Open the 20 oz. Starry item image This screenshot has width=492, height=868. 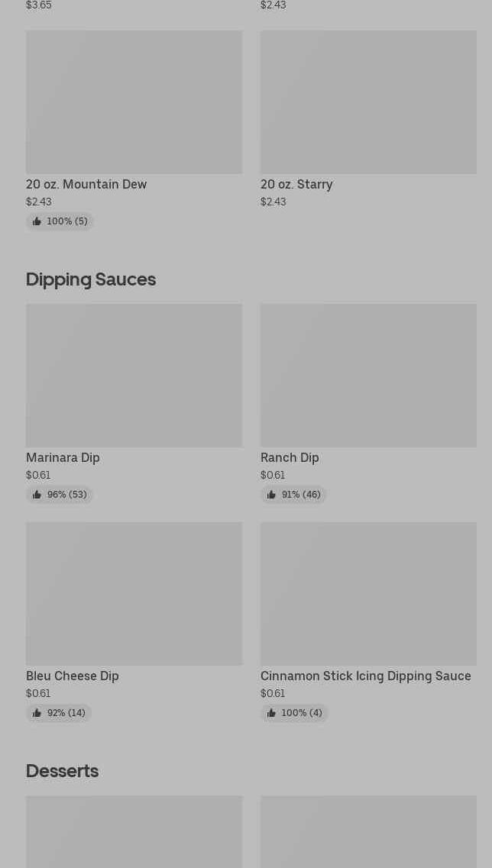(x=368, y=102)
